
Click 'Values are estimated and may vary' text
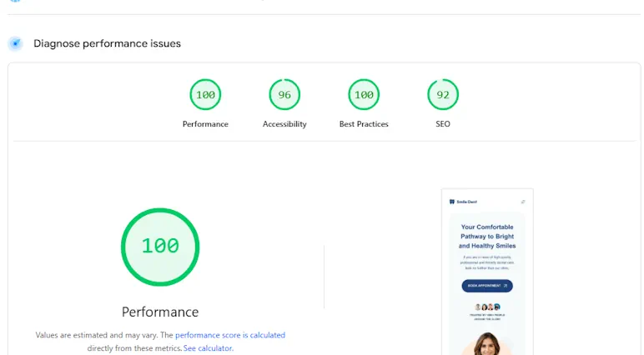(x=97, y=335)
